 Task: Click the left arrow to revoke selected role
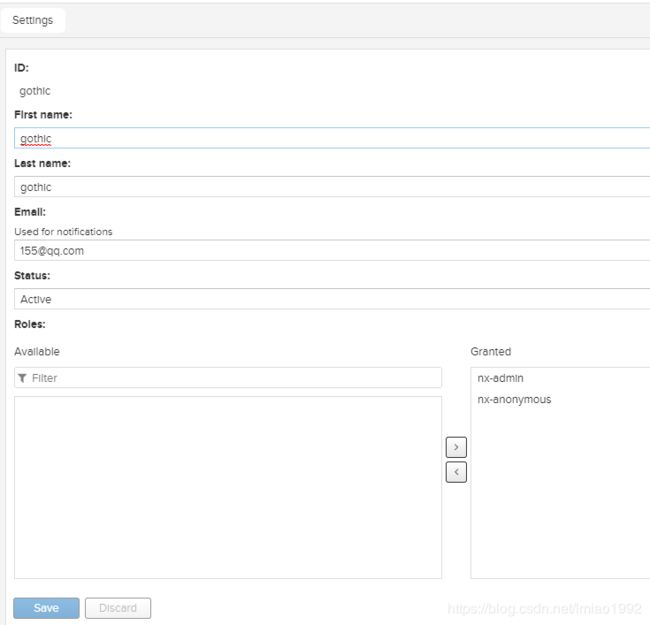tap(456, 471)
